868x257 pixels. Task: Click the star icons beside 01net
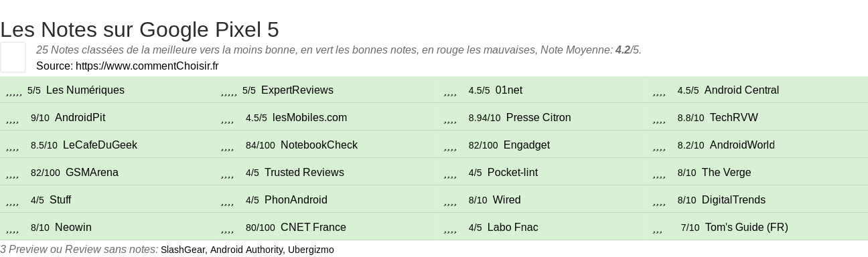click(450, 90)
